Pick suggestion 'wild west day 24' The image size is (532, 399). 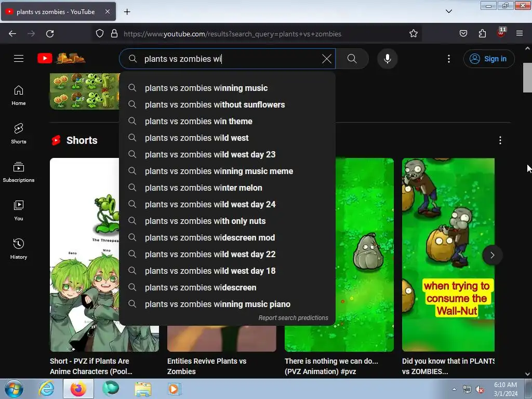[228, 204]
